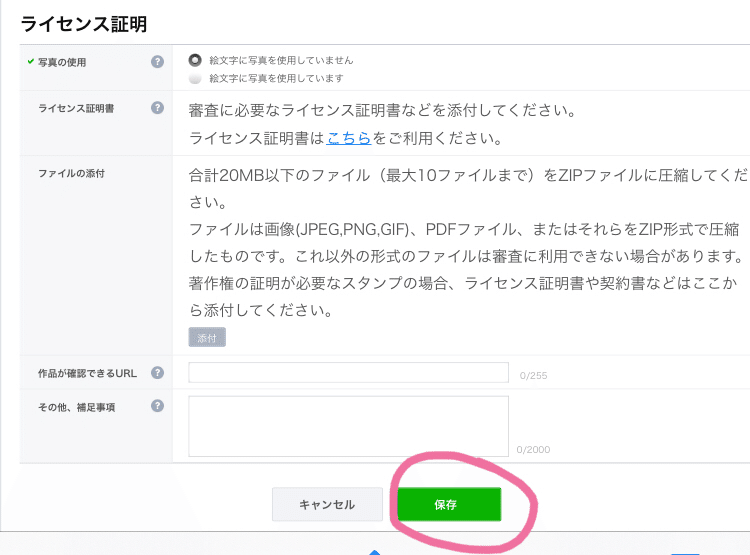Click the 作品が確認できるURL row label
Image resolution: width=750 pixels, height=555 pixels.
point(88,373)
